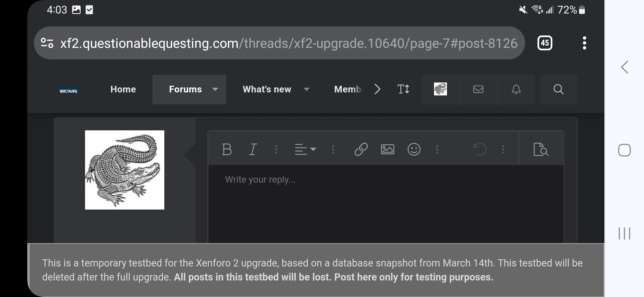The height and width of the screenshot is (297, 644).
Task: Open the inbox envelope icon
Action: (x=478, y=89)
